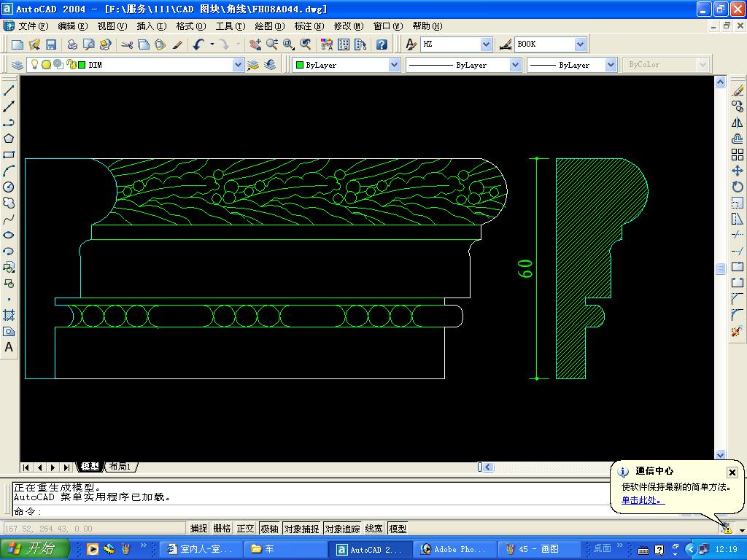
Task: Open the HZ text style dropdown
Action: coord(486,44)
